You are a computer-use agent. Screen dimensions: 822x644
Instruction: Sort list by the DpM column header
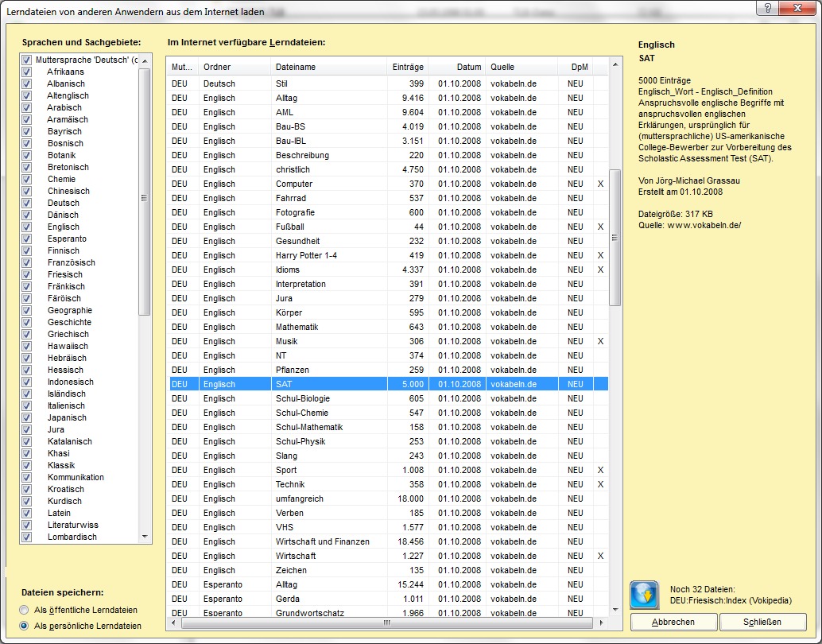[576, 67]
